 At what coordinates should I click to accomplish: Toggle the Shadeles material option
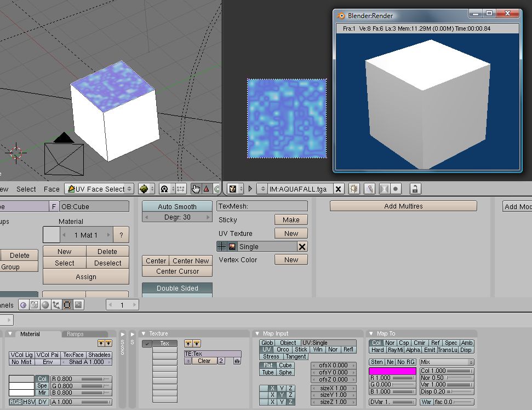coord(99,355)
